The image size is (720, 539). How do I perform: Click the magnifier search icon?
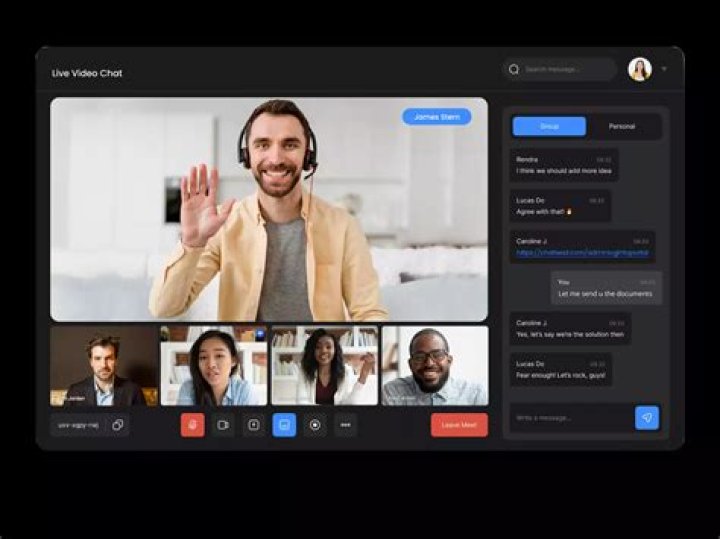[x=514, y=69]
